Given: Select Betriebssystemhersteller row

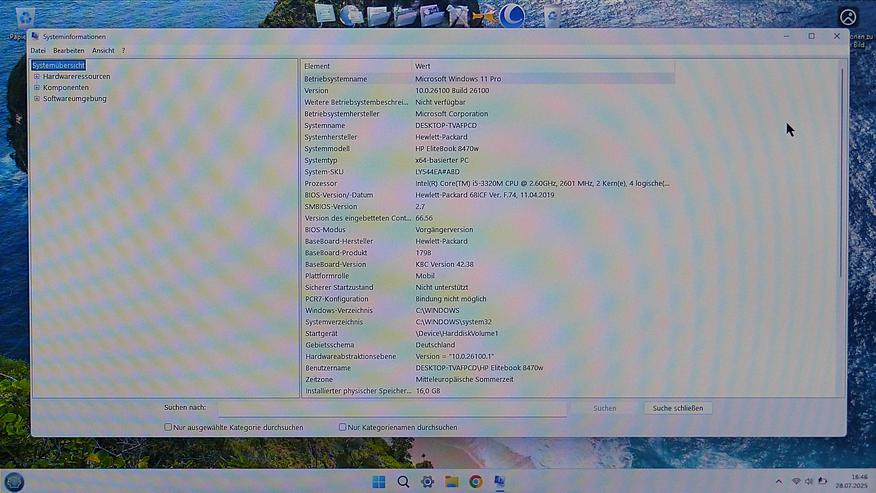Looking at the screenshot, I should click(x=488, y=114).
